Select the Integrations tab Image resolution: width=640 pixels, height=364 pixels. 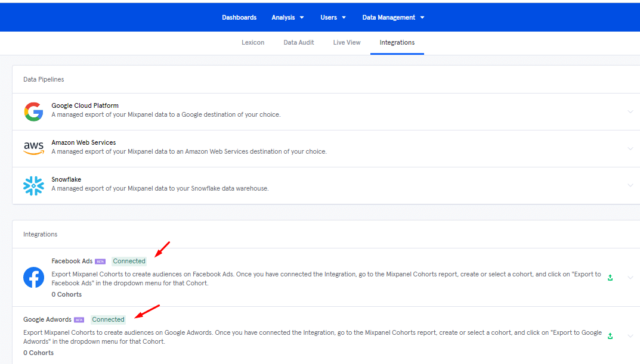[397, 42]
